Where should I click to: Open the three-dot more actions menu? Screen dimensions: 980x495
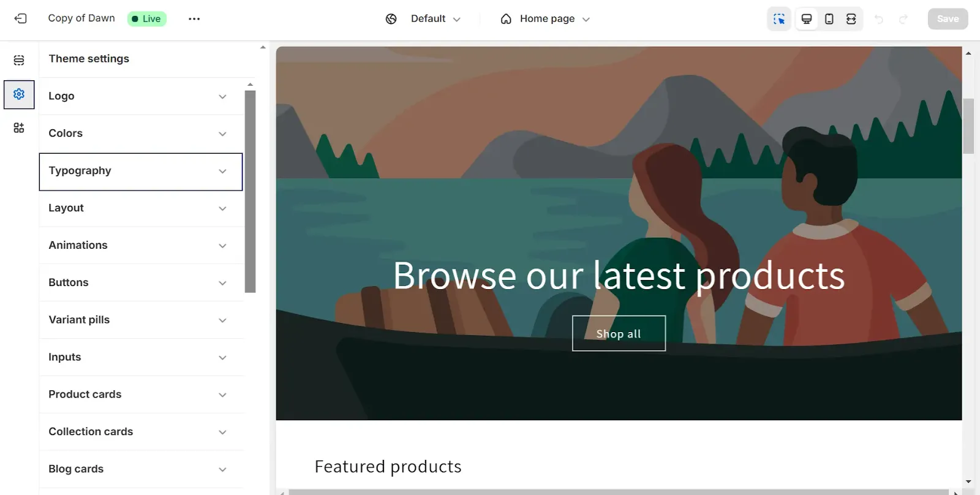194,18
